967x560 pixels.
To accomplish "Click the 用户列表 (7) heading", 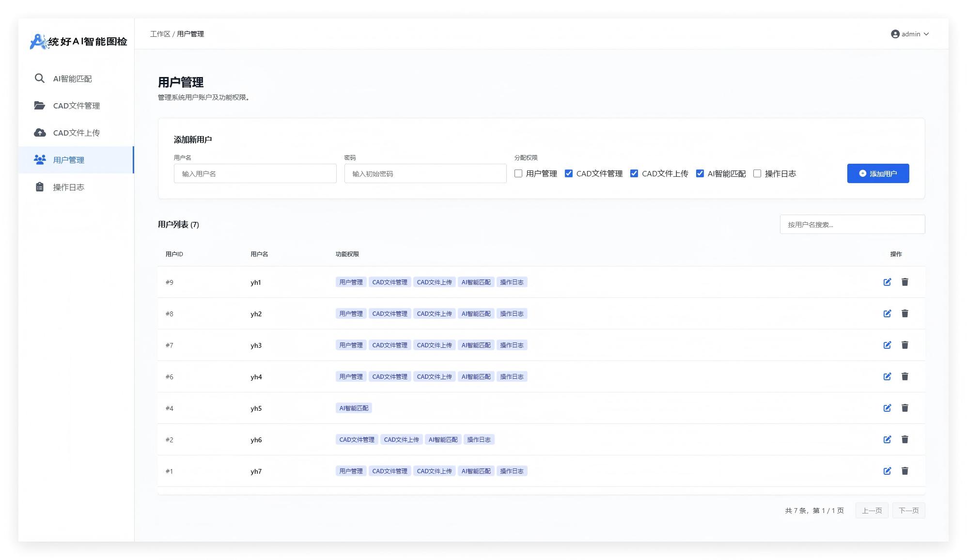I will (x=178, y=224).
